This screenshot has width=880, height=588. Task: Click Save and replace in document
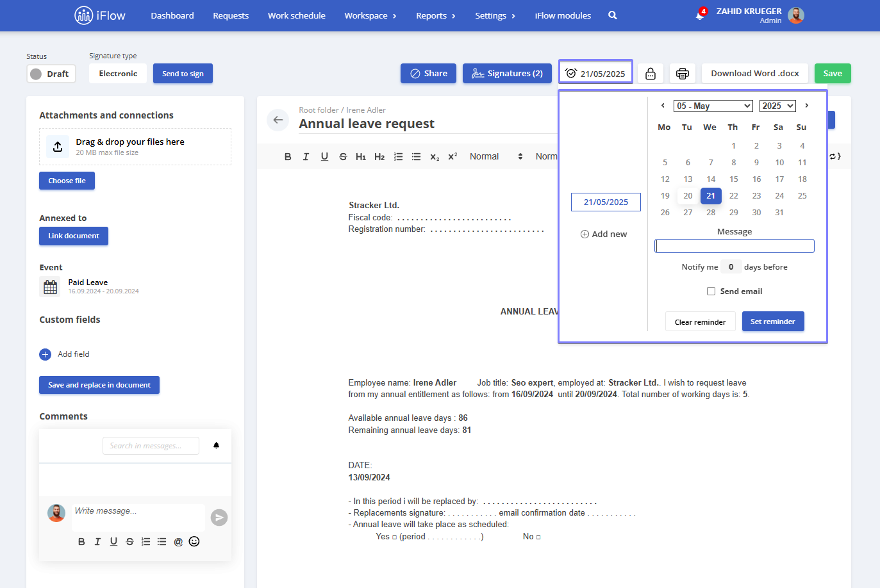(x=99, y=385)
